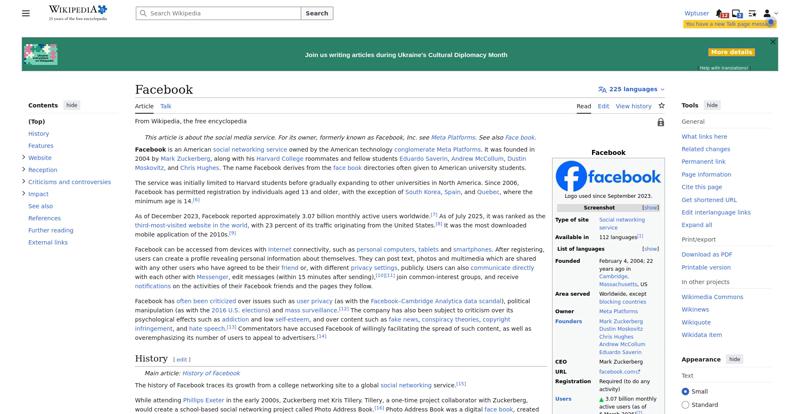Open the watchlist icon
Screen dimensions: 800x414
click(x=752, y=13)
